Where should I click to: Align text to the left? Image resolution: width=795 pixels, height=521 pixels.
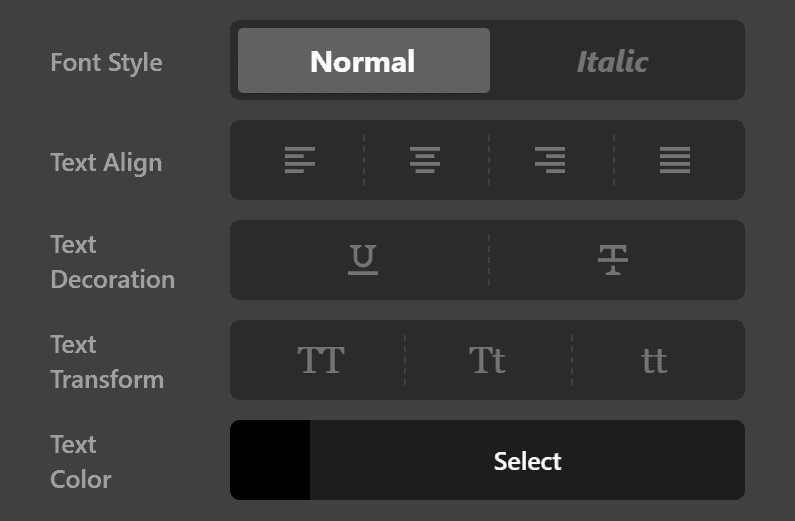pos(299,160)
